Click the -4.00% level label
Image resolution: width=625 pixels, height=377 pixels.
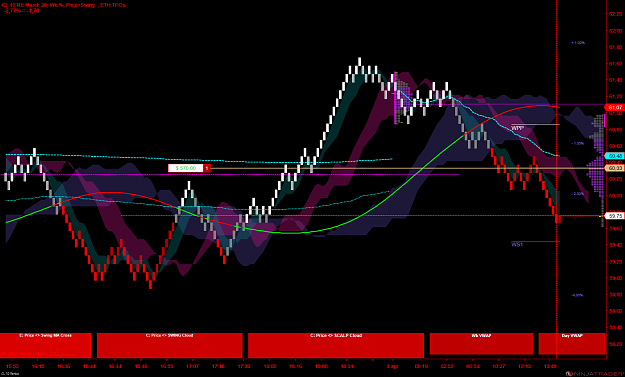coord(577,295)
